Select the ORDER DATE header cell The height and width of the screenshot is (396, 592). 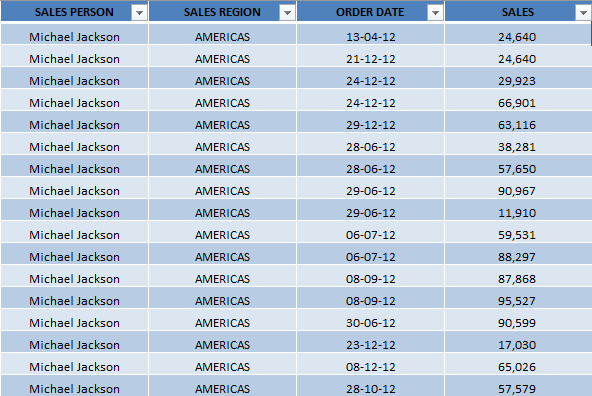click(370, 12)
